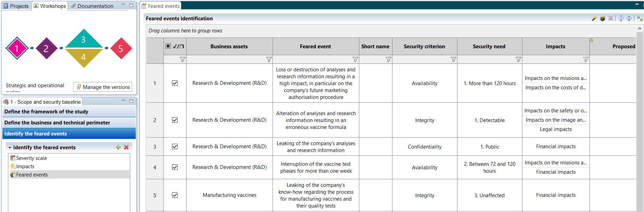Click the magic wand icon
Screen dimensions: 644x212
(594, 19)
